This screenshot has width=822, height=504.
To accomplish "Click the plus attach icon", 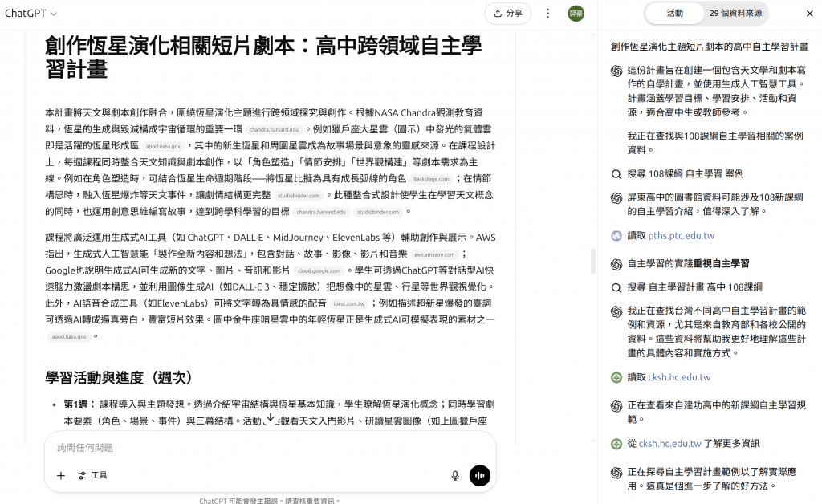I will click(x=61, y=475).
